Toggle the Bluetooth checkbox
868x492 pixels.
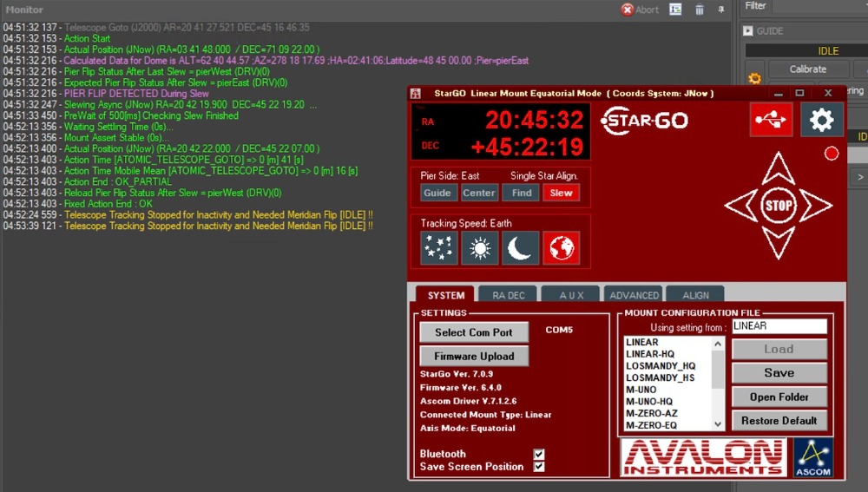[x=539, y=454]
